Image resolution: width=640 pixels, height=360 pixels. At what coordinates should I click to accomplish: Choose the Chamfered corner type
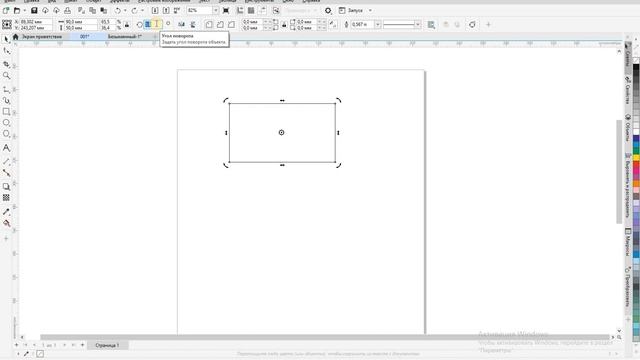pyautogui.click(x=231, y=24)
